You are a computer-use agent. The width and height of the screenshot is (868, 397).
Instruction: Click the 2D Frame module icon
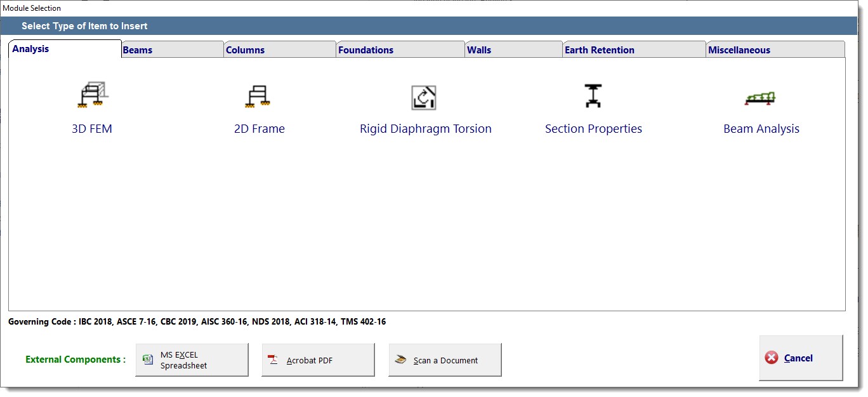point(259,97)
